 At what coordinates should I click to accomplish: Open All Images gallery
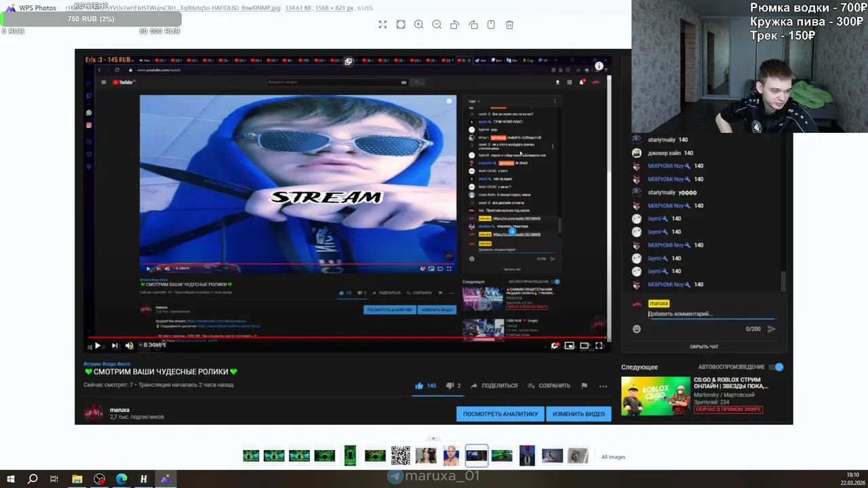click(x=613, y=457)
